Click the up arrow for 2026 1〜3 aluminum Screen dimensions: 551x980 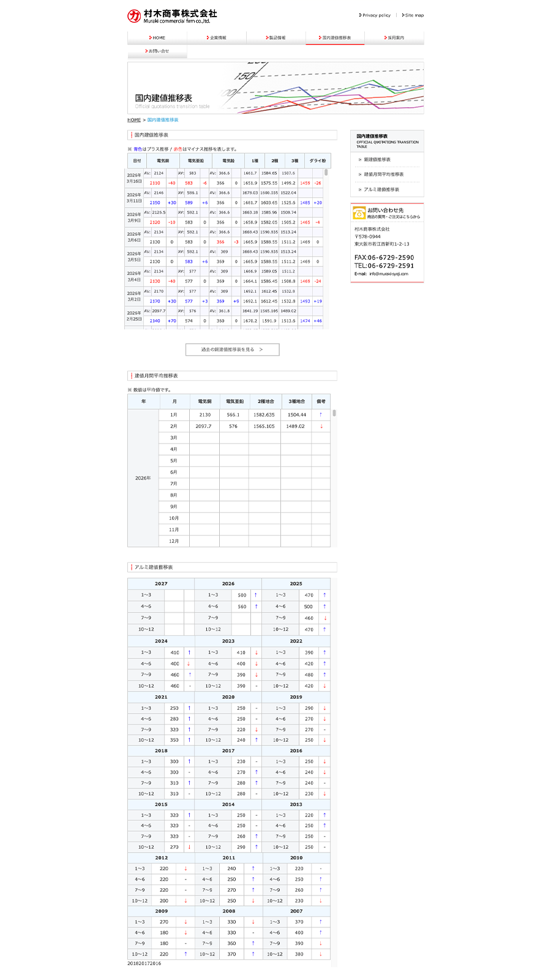point(256,595)
